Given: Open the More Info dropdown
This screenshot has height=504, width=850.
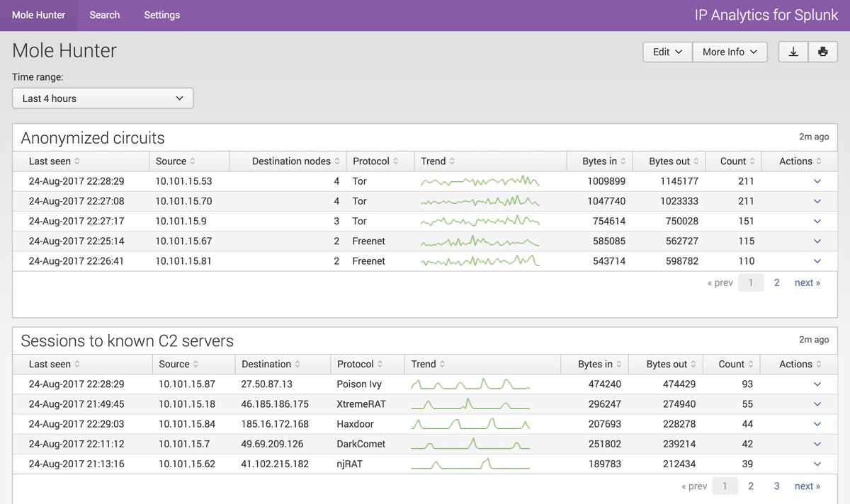Looking at the screenshot, I should [730, 52].
